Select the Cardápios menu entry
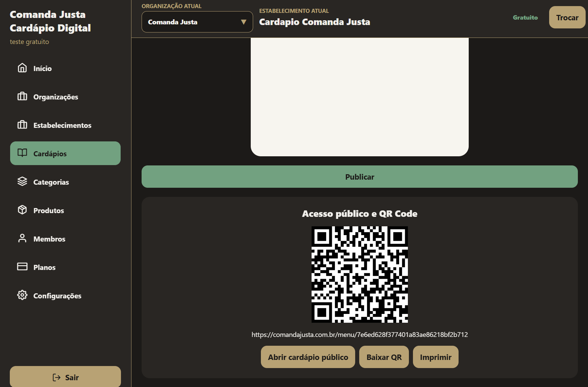588x387 pixels. tap(65, 153)
